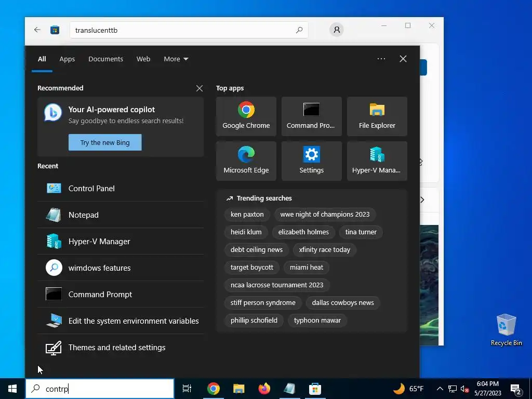Search trending 'debt ceiling news'
The height and width of the screenshot is (399, 532).
click(257, 250)
